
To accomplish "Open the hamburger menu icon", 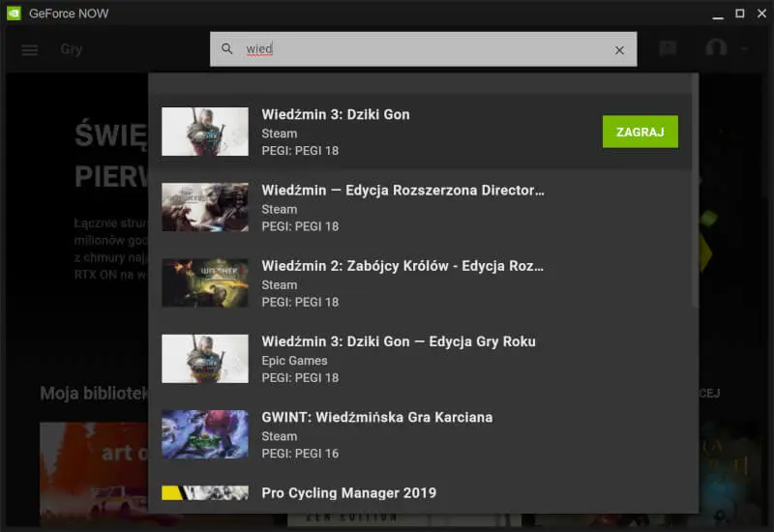I will 30,50.
